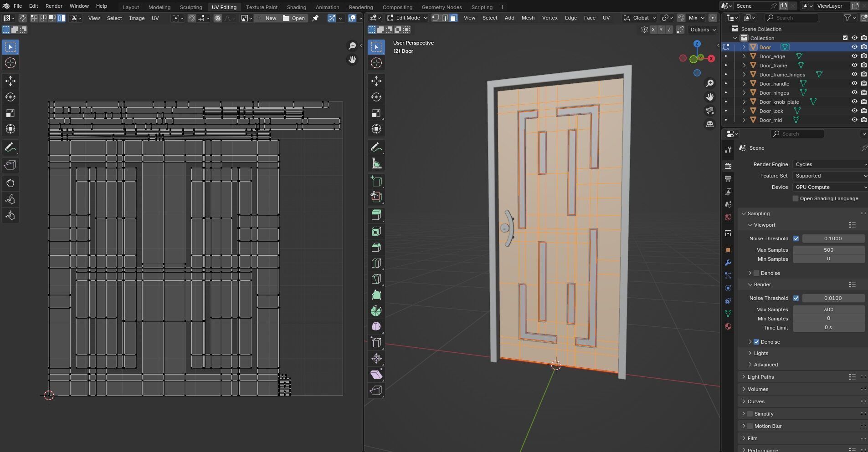Select the Edge Slide tool
The height and width of the screenshot is (452, 868).
(376, 343)
